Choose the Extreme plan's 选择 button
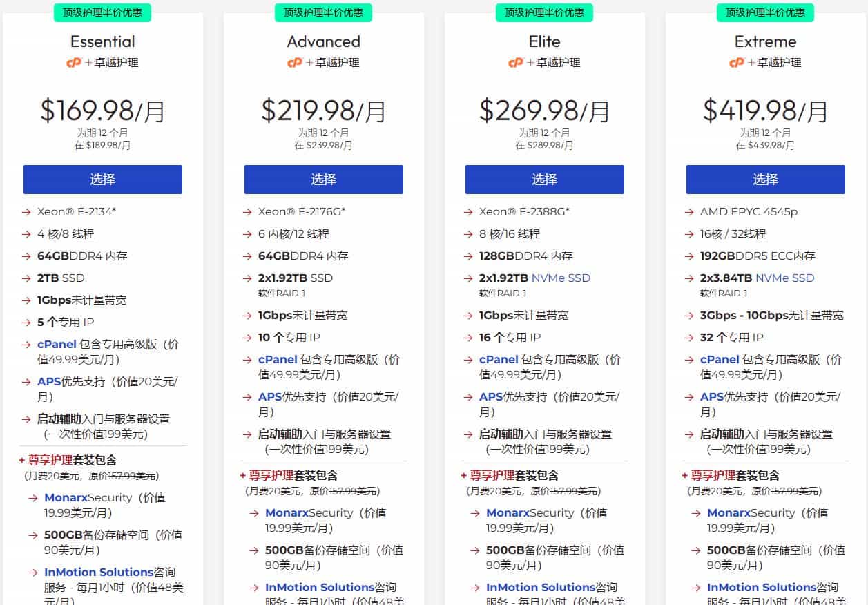This screenshot has width=868, height=605. click(x=765, y=180)
